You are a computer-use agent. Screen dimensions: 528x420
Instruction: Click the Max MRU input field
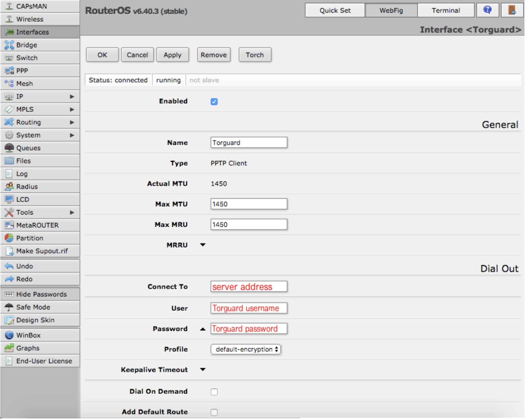(x=249, y=224)
